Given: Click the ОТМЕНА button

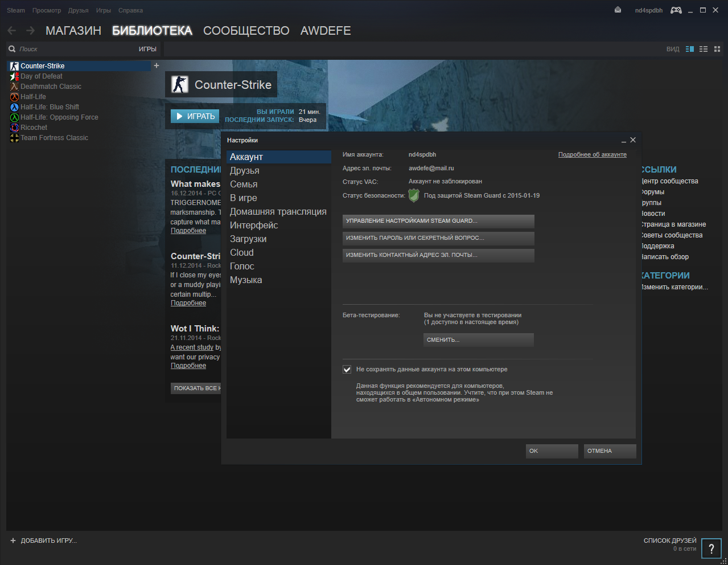Looking at the screenshot, I should 610,451.
